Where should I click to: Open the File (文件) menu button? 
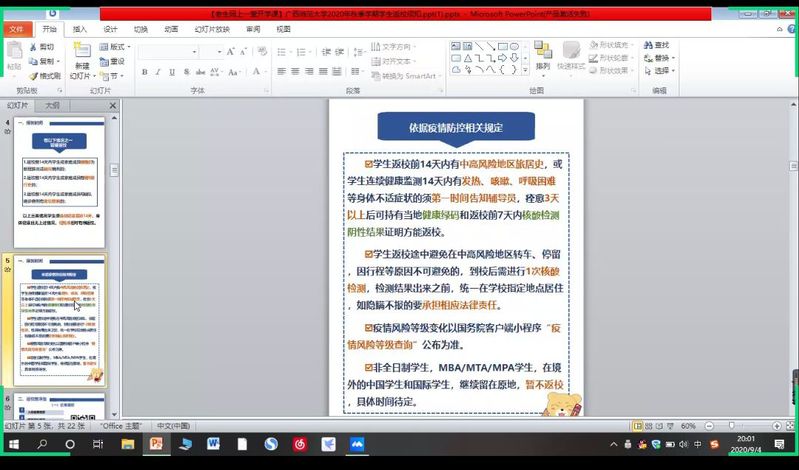(16, 30)
